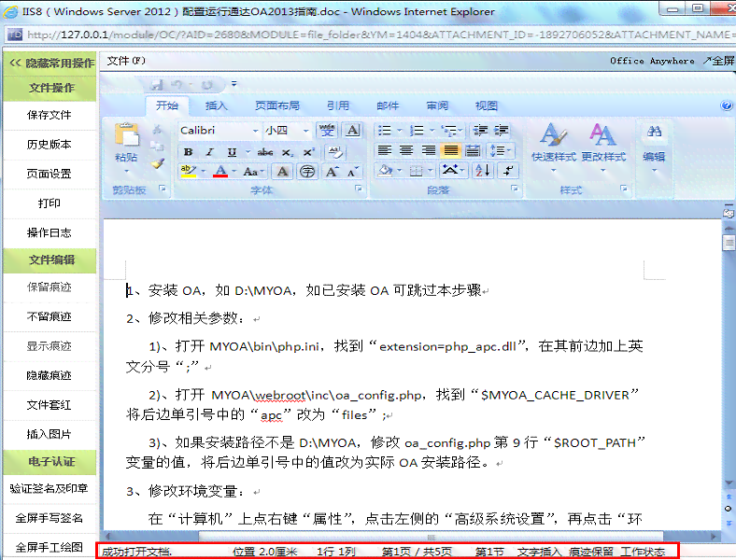This screenshot has width=736, height=560.
Task: Align text left in paragraph group
Action: coord(385,150)
